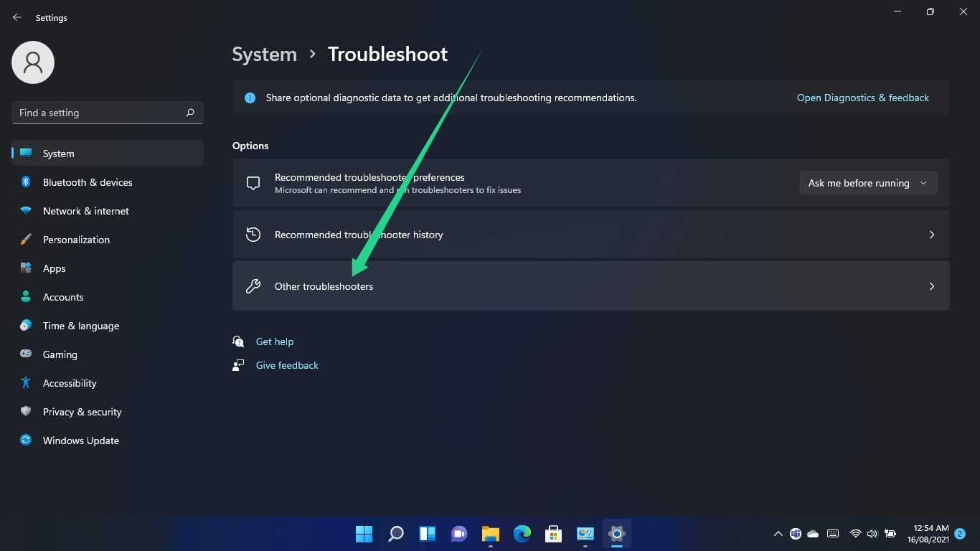The height and width of the screenshot is (551, 980).
Task: Expand Other troubleshooters with its chevron
Action: [931, 286]
